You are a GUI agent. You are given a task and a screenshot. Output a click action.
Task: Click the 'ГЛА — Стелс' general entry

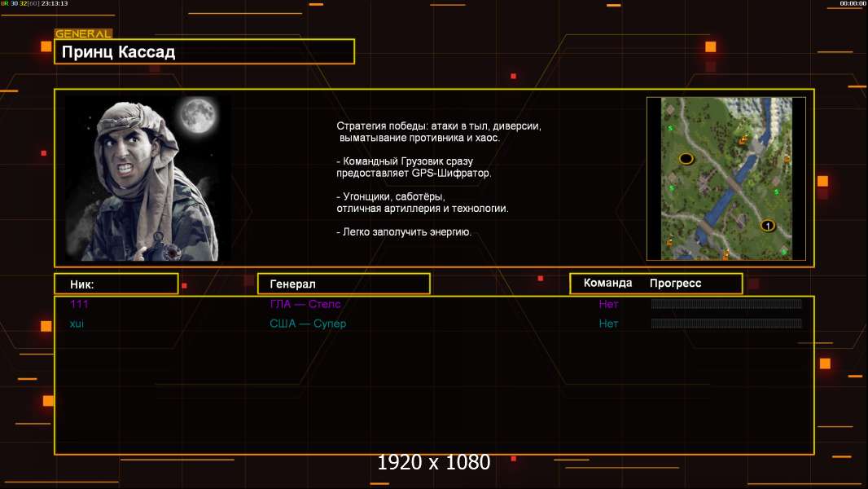pos(305,304)
